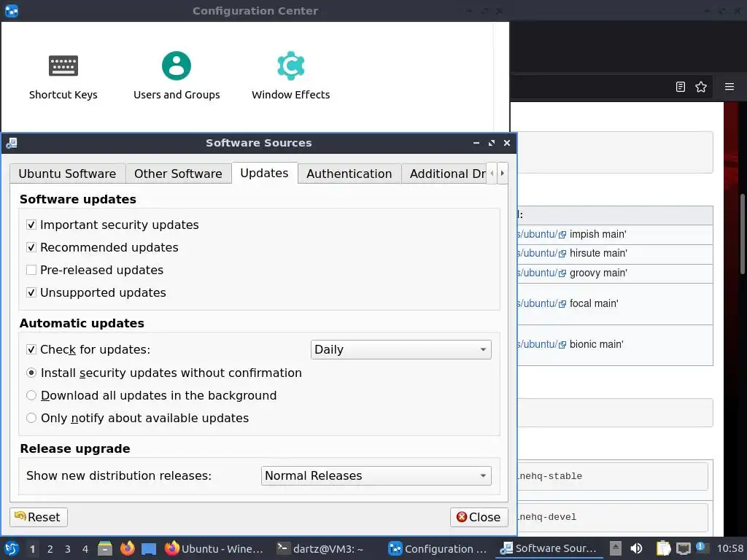Open the Normal Releases dropdown
Screen dimensions: 747x560
[376, 475]
